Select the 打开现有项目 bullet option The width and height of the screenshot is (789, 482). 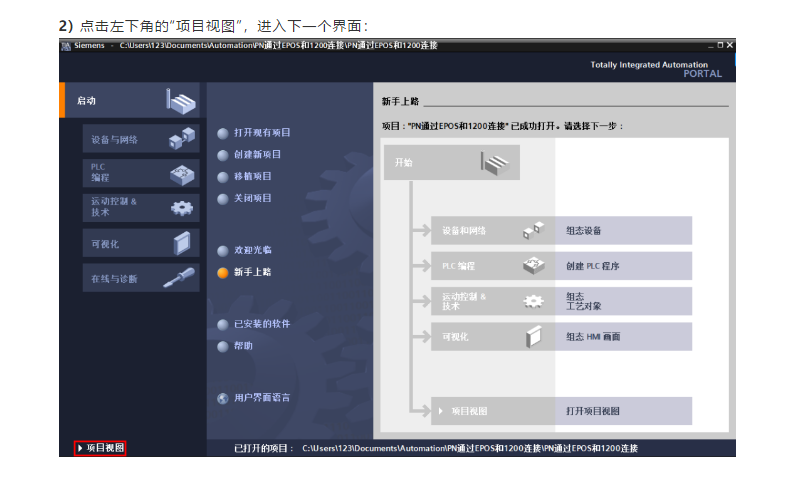(x=223, y=133)
